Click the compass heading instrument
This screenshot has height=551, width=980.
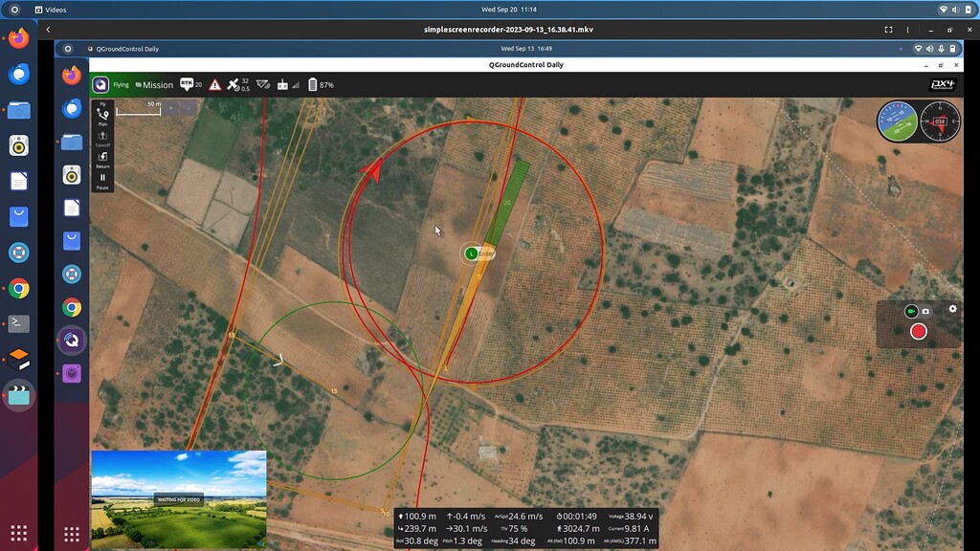pos(942,122)
